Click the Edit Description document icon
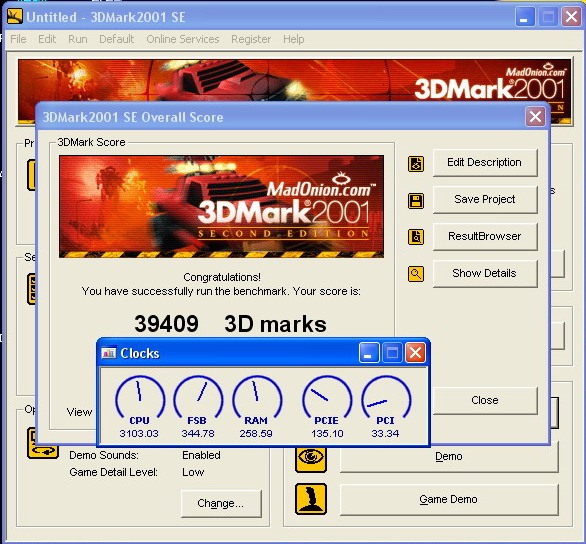This screenshot has height=544, width=586. (x=416, y=164)
